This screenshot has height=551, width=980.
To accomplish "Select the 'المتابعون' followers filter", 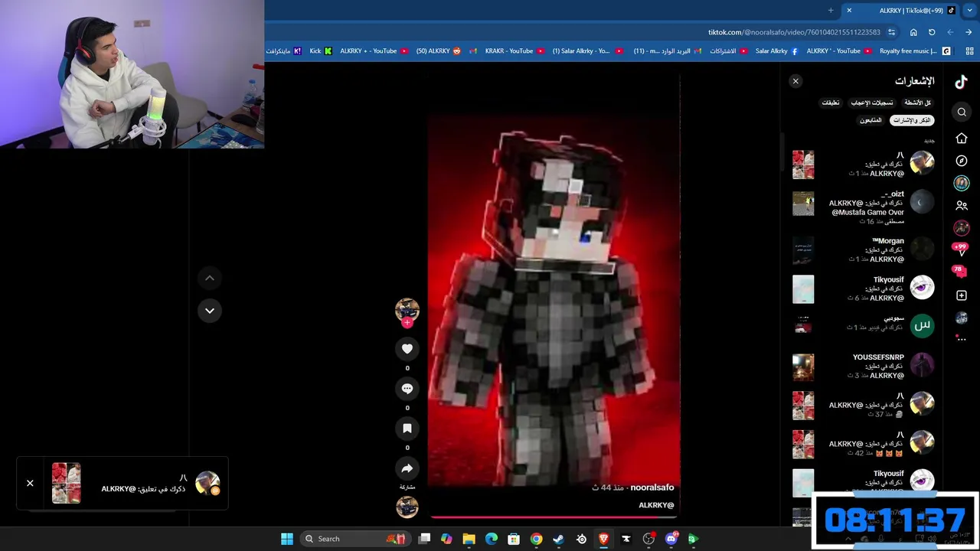I will coord(871,120).
